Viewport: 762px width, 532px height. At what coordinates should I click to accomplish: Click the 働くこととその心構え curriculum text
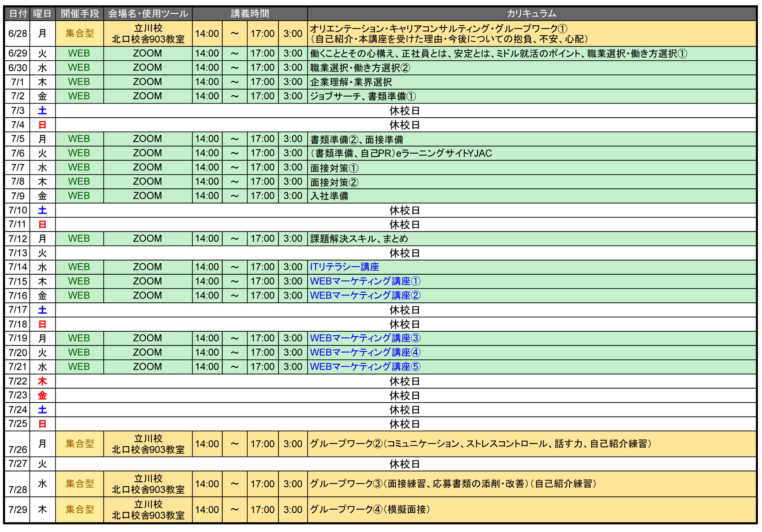tap(499, 53)
